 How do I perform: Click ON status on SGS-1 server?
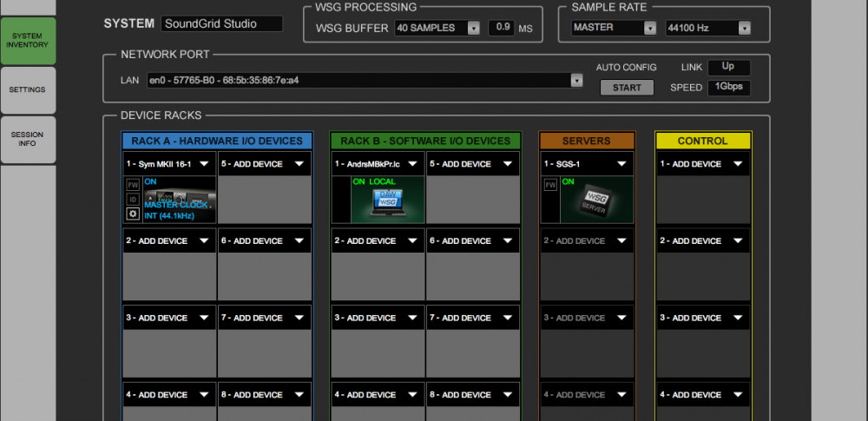pyautogui.click(x=568, y=181)
